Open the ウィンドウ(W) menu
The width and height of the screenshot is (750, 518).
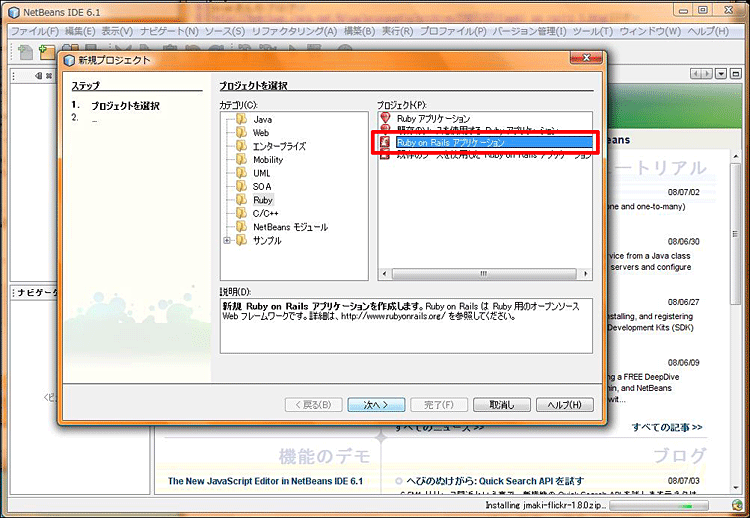(650, 32)
